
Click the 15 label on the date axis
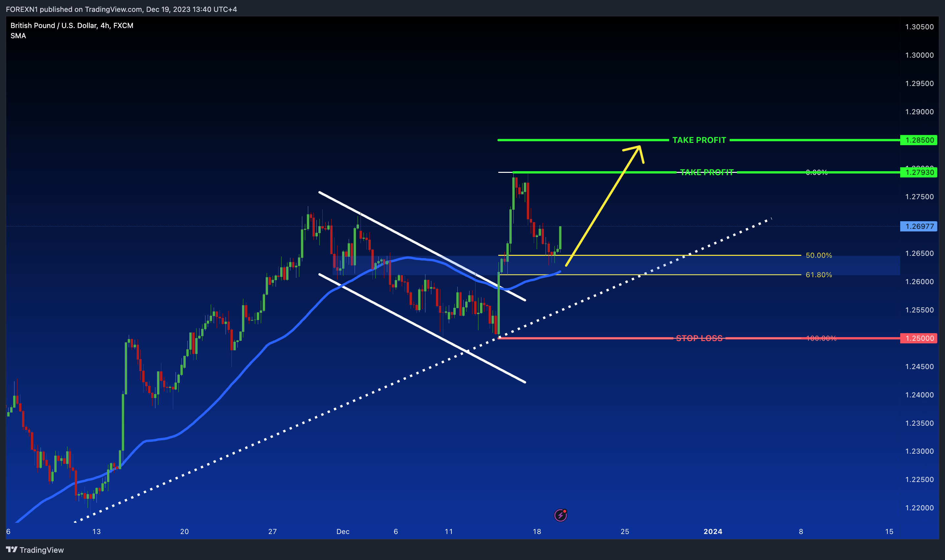pos(889,531)
